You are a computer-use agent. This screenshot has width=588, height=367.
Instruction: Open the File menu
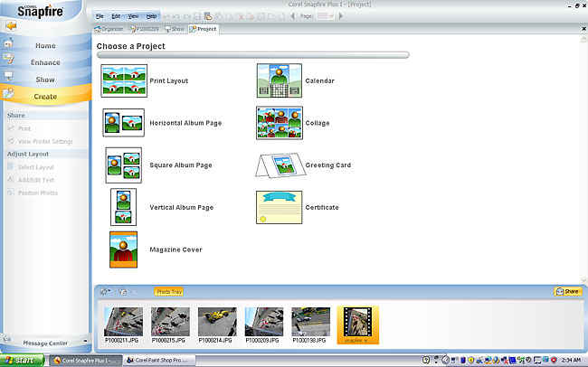tap(100, 16)
